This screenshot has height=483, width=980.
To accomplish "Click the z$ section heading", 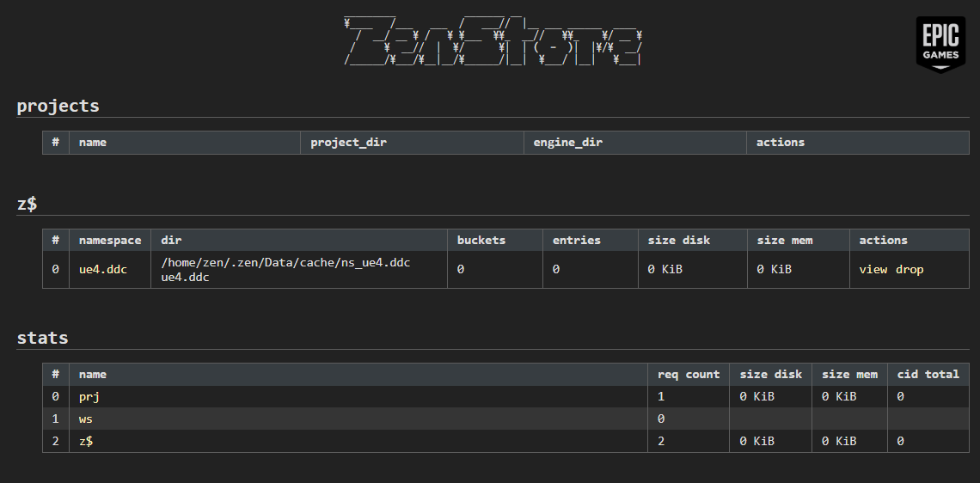I will coord(27,204).
